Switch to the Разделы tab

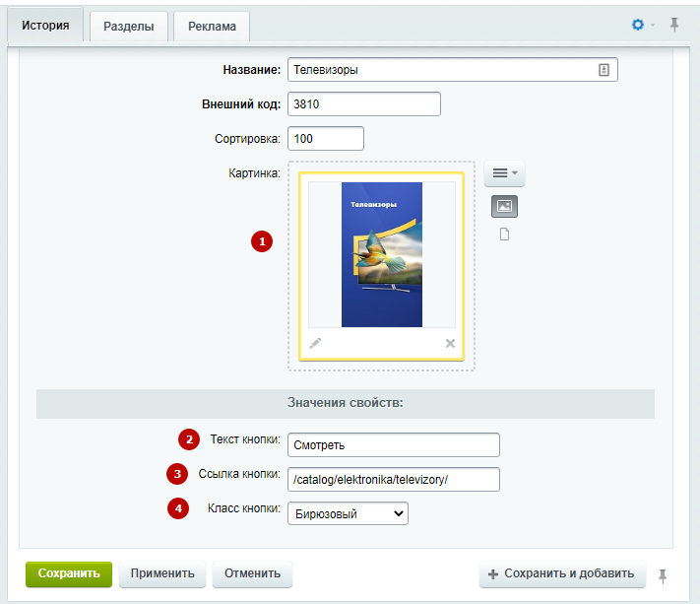tap(129, 27)
